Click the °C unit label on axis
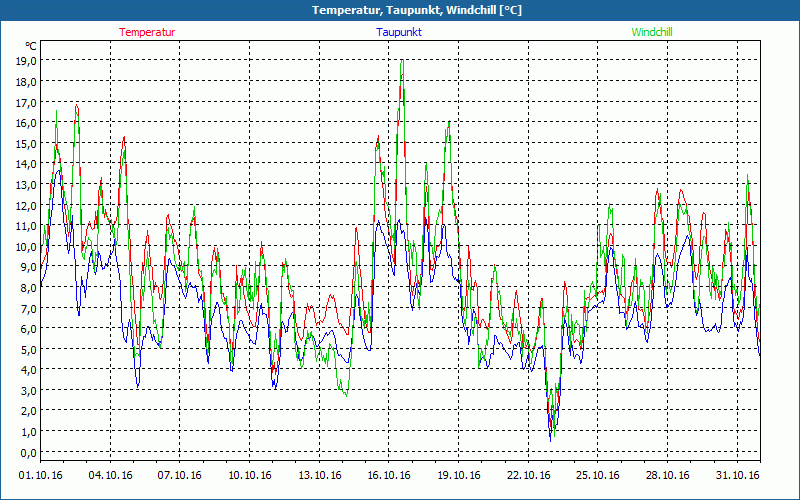This screenshot has height=500, width=800. pyautogui.click(x=31, y=46)
